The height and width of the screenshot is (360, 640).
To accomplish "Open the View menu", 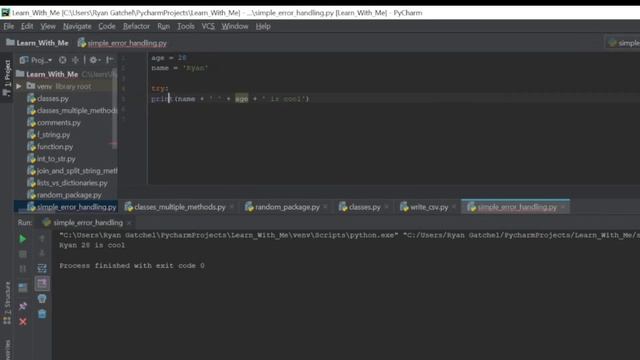I will click(x=48, y=26).
